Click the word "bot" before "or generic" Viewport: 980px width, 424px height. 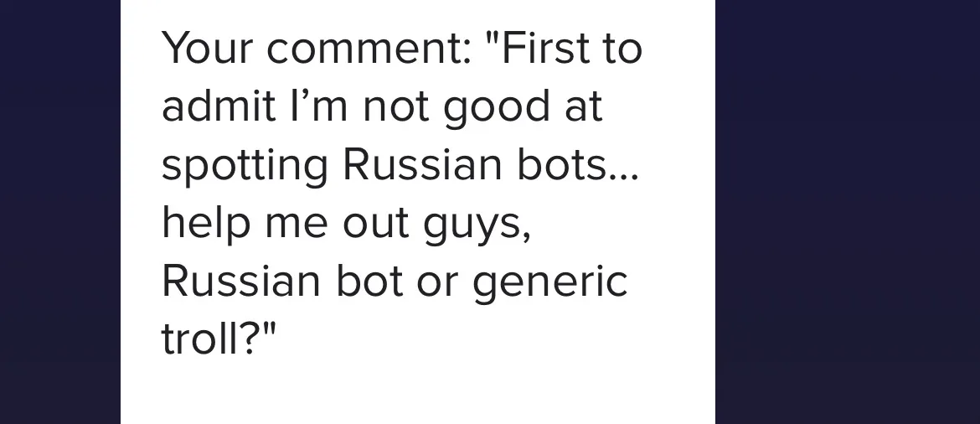click(369, 281)
